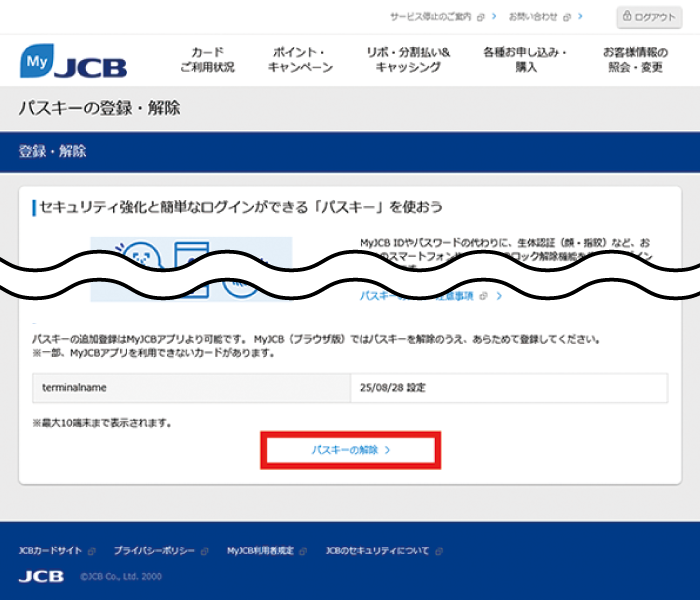Open the ポイント・キャンペーン menu
Viewport: 700px width, 600px height.
pyautogui.click(x=300, y=60)
